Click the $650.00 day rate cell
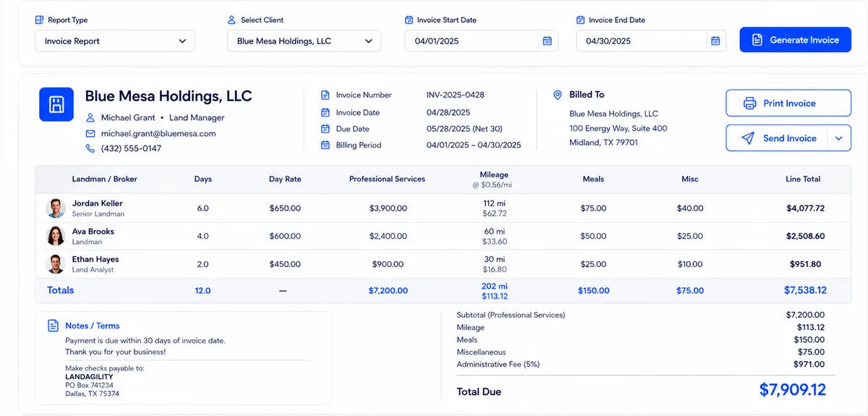 [x=285, y=208]
